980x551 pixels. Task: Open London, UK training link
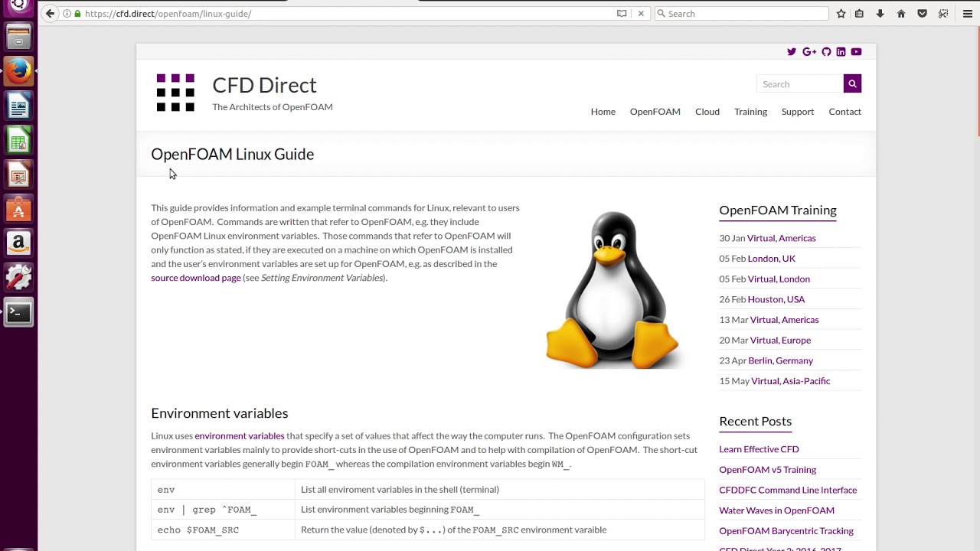click(771, 259)
